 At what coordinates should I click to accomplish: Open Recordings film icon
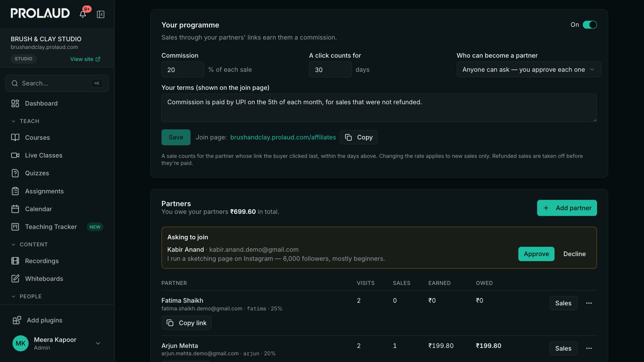[15, 261]
